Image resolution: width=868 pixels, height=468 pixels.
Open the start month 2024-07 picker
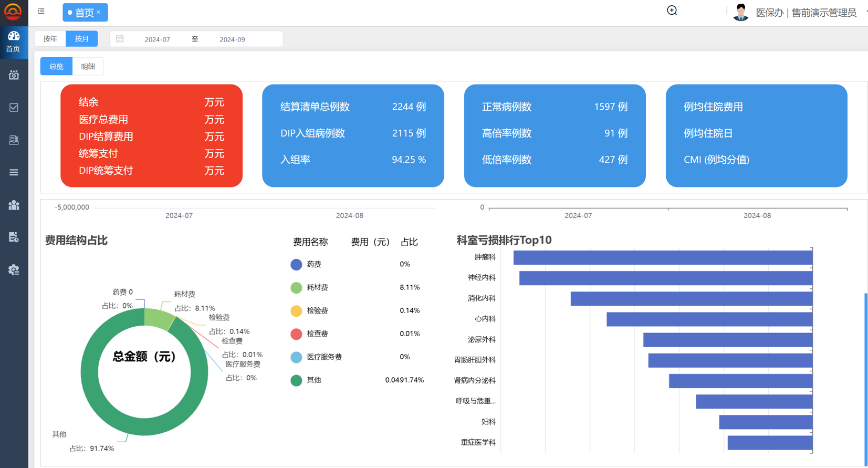157,39
